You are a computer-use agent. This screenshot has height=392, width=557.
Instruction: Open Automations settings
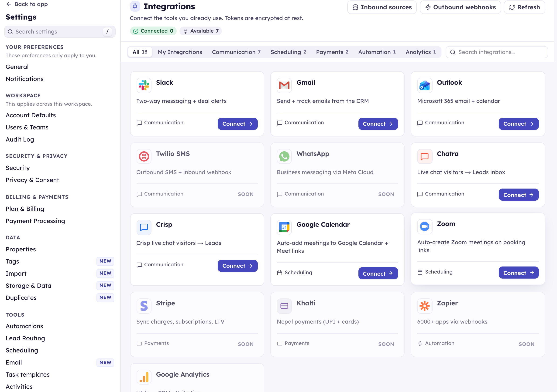tap(24, 326)
